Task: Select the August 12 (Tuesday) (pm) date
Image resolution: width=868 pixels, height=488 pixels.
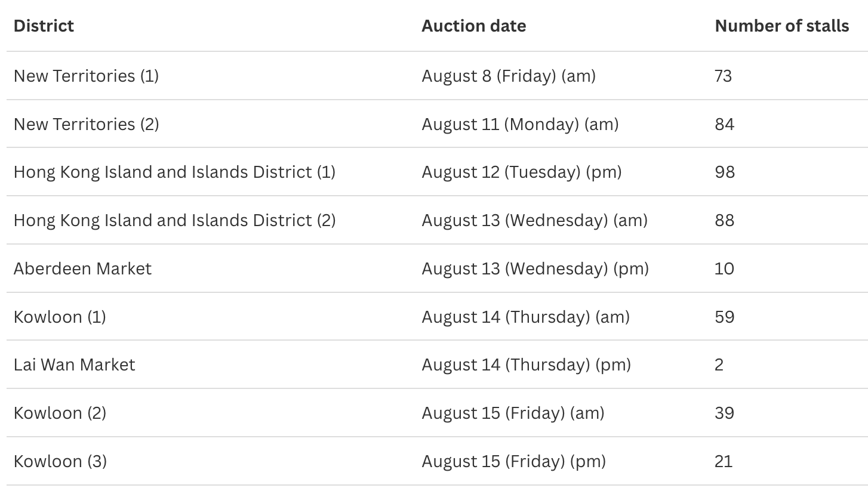Action: [x=521, y=172]
